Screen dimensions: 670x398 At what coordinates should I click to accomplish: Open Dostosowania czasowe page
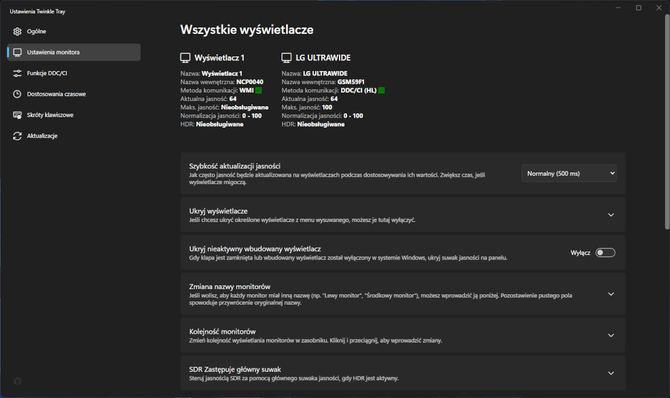(73, 94)
